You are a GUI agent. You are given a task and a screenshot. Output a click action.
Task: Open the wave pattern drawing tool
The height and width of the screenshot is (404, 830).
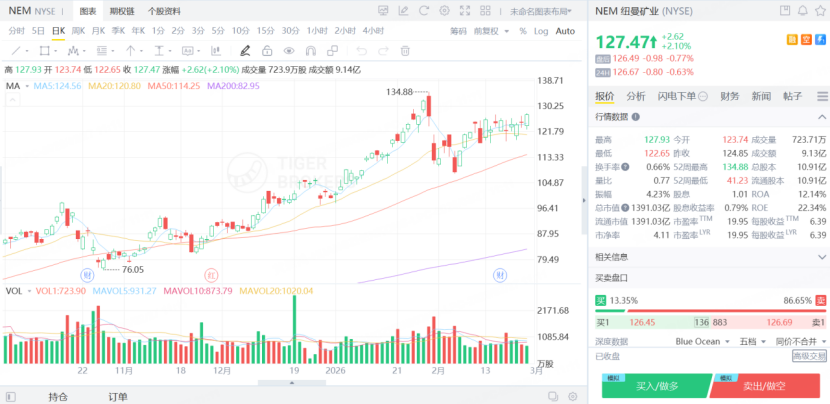click(73, 51)
